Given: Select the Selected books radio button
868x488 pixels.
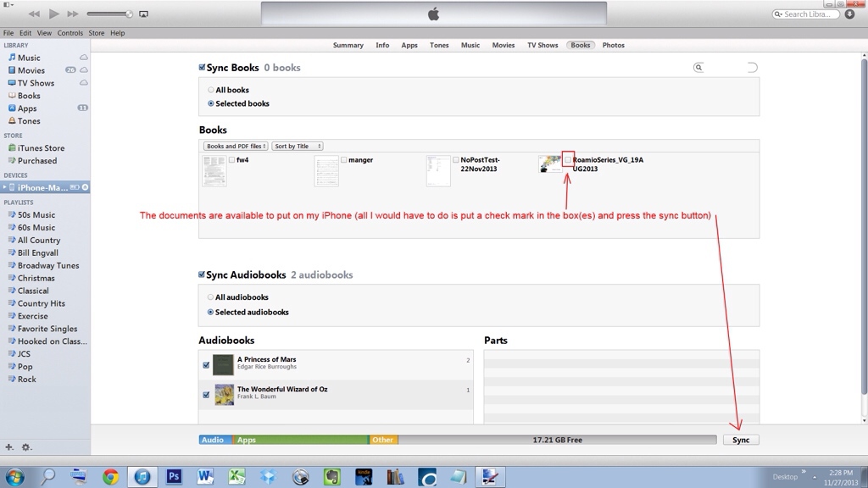Looking at the screenshot, I should [x=211, y=103].
